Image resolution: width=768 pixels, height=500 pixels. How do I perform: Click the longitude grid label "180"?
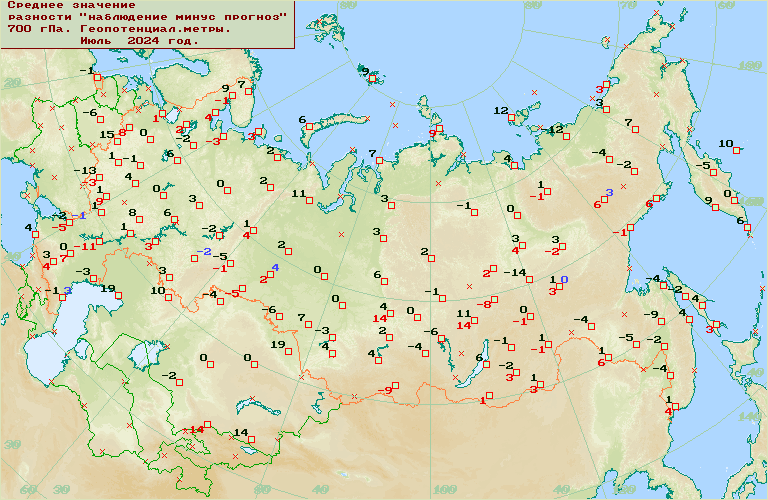coord(750,66)
